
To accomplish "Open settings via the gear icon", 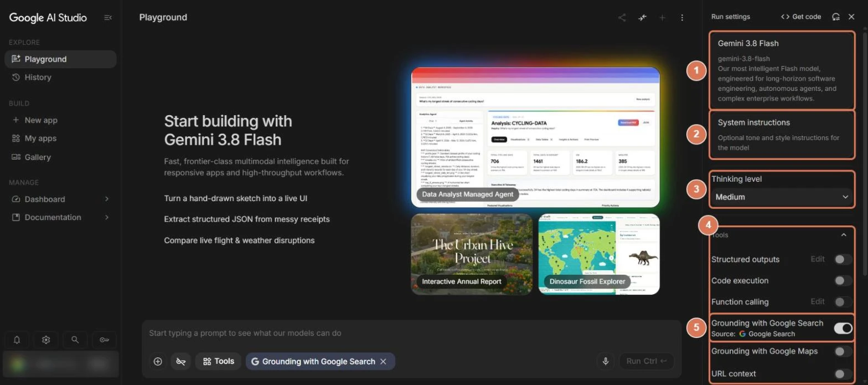I will (46, 340).
